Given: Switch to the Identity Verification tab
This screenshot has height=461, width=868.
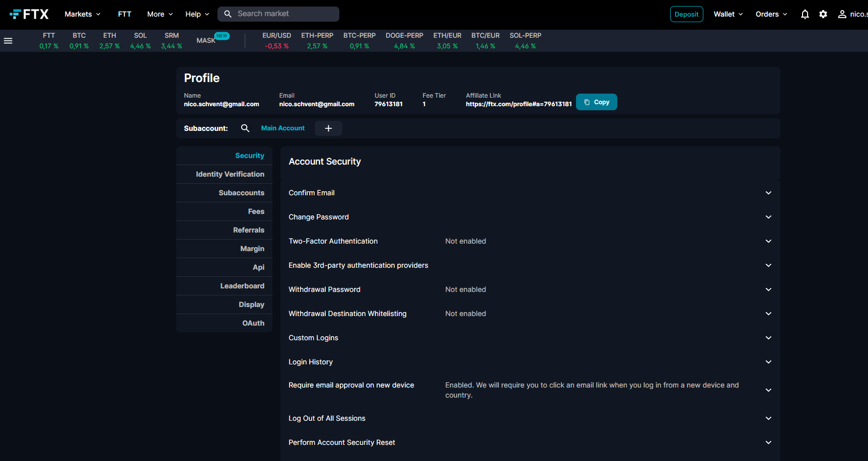Looking at the screenshot, I should point(230,174).
